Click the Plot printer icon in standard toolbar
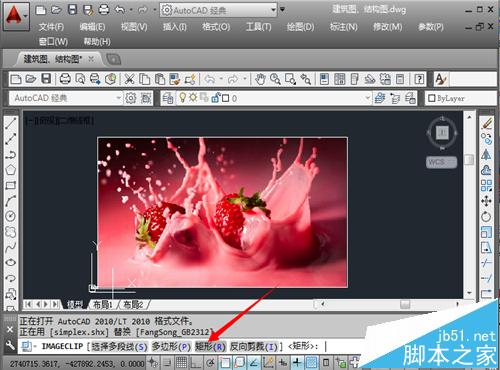 tap(65, 79)
